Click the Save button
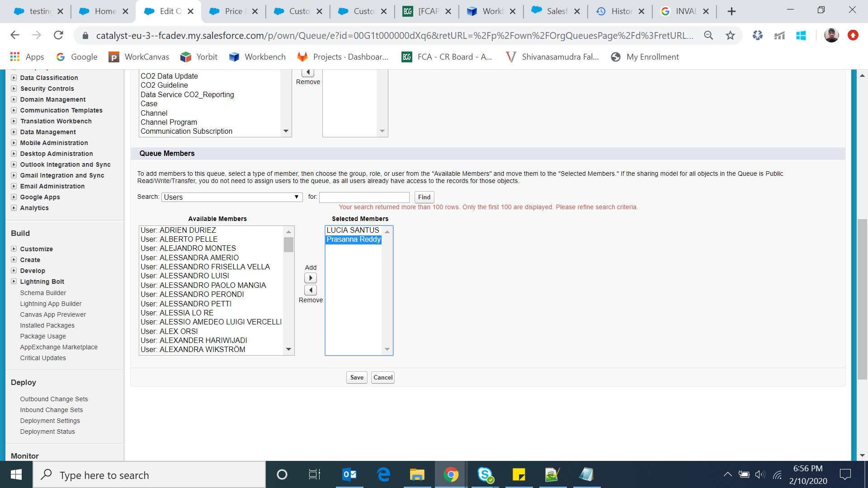 [356, 377]
